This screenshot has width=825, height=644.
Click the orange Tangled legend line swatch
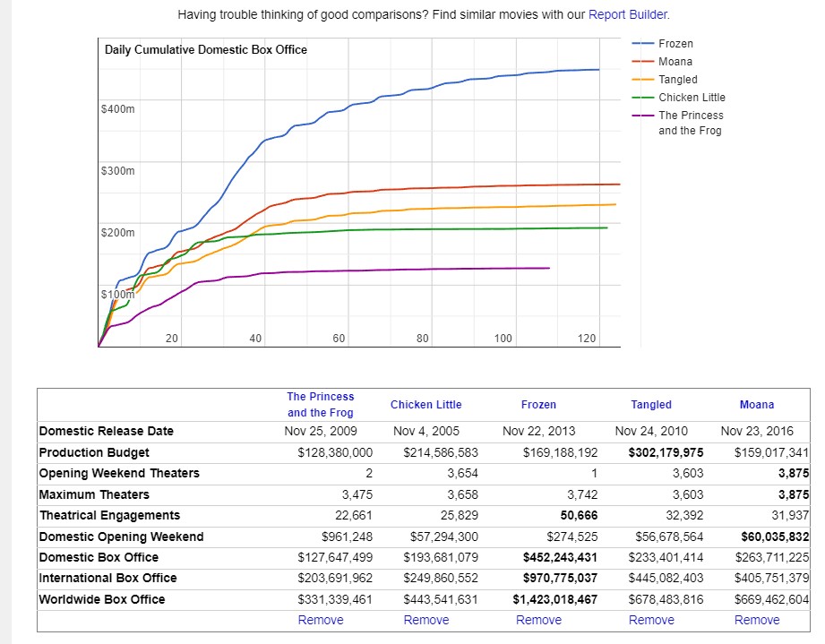pyautogui.click(x=642, y=80)
